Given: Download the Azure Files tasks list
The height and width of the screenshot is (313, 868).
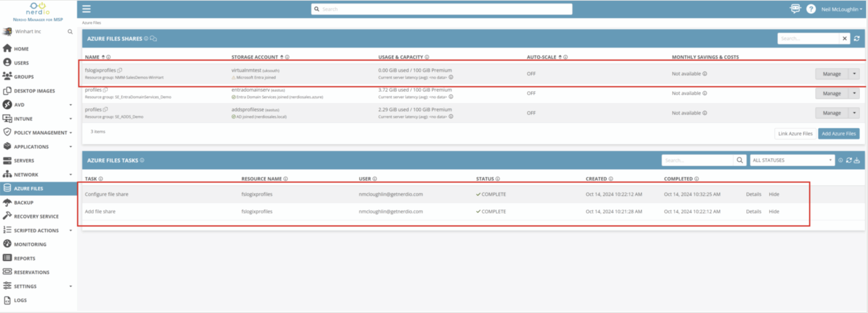Looking at the screenshot, I should [x=857, y=160].
